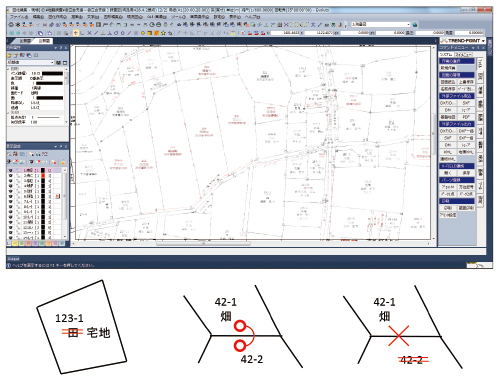Toggle visibility eye of the second layer row
The height and width of the screenshot is (390, 500).
point(10,175)
